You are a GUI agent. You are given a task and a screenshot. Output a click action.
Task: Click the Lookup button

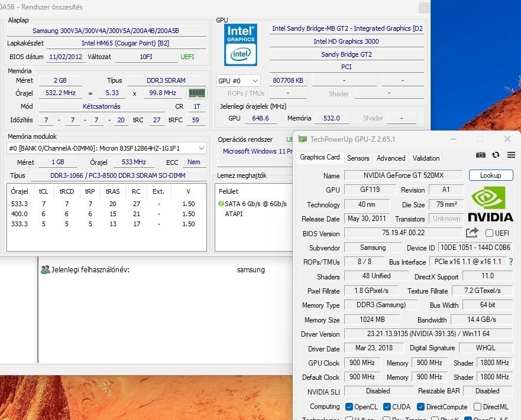[491, 175]
